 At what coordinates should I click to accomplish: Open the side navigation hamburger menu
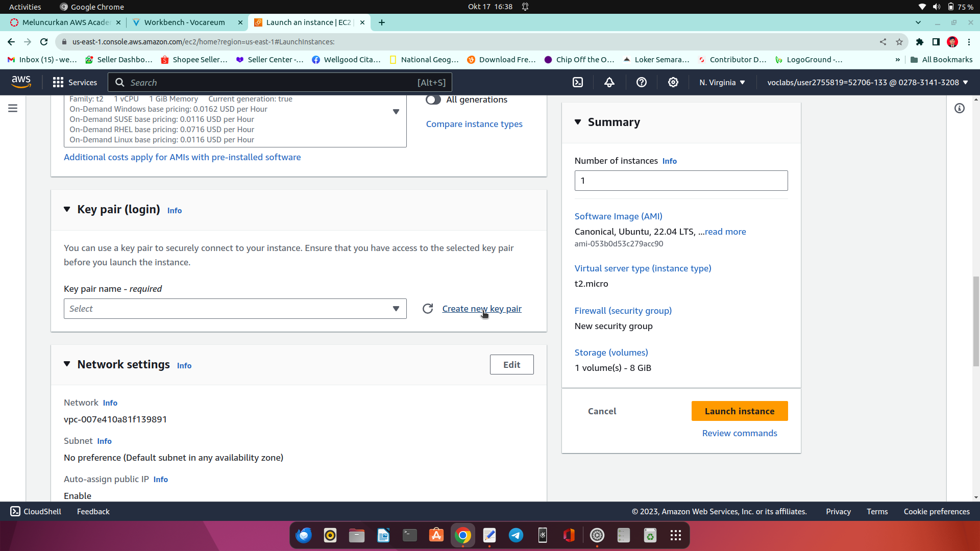coord(13,108)
